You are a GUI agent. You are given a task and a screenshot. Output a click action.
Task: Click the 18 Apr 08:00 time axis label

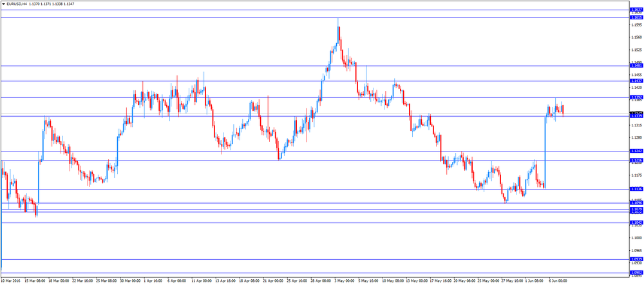tap(249, 282)
